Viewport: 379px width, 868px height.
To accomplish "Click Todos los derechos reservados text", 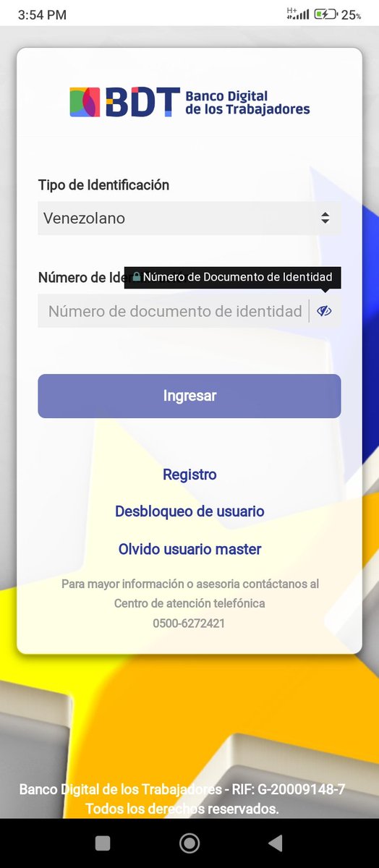I will [x=182, y=809].
